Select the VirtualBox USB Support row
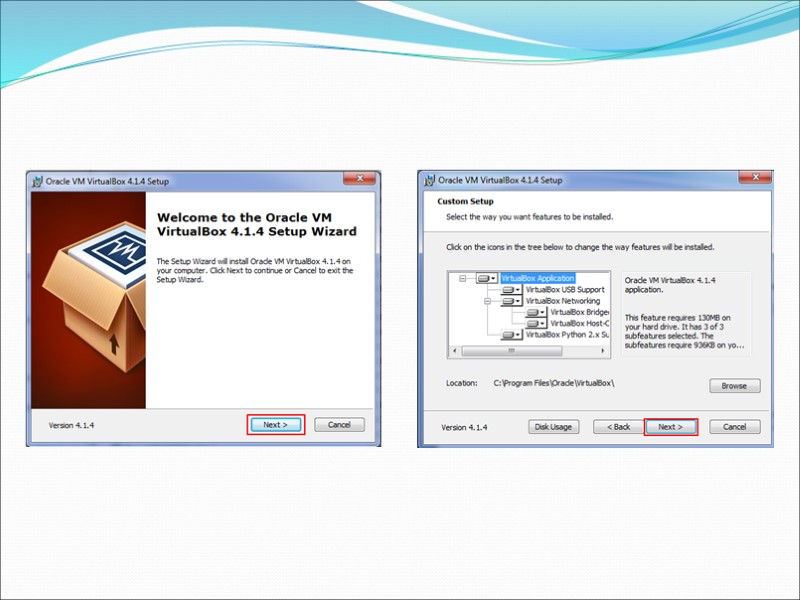This screenshot has width=800, height=600. pos(565,289)
